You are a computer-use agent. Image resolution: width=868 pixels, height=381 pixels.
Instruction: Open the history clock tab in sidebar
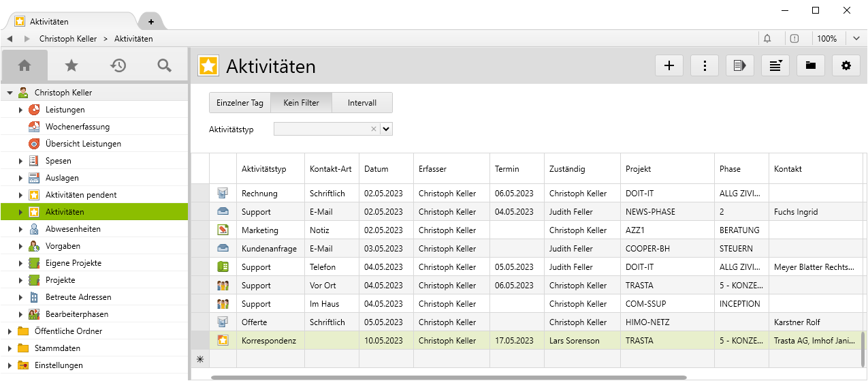point(118,65)
